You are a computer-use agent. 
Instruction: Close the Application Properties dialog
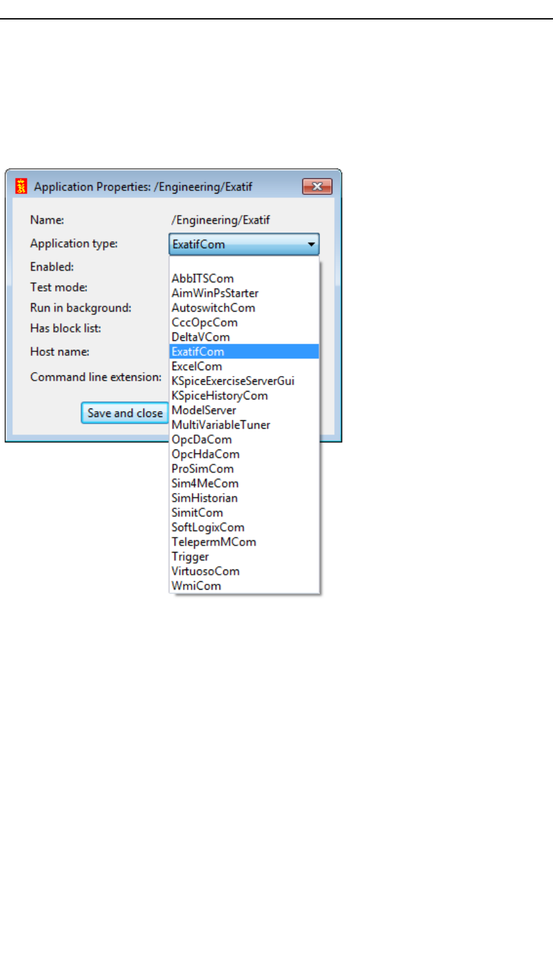[x=317, y=186]
